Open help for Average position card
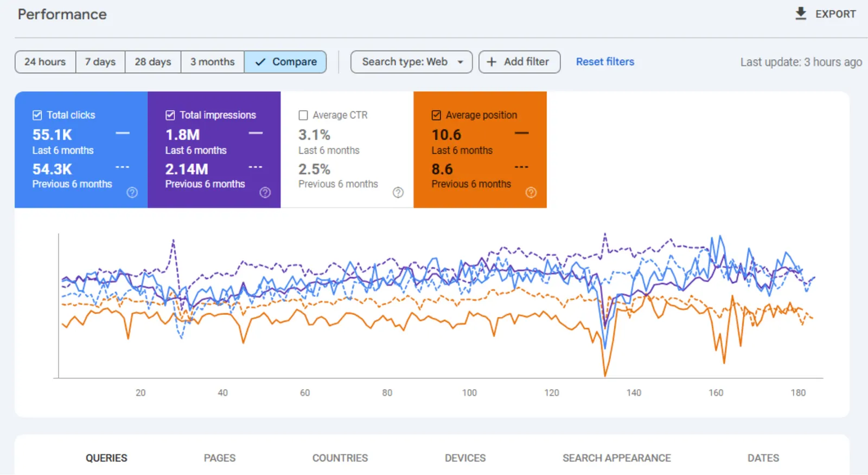 (x=531, y=192)
